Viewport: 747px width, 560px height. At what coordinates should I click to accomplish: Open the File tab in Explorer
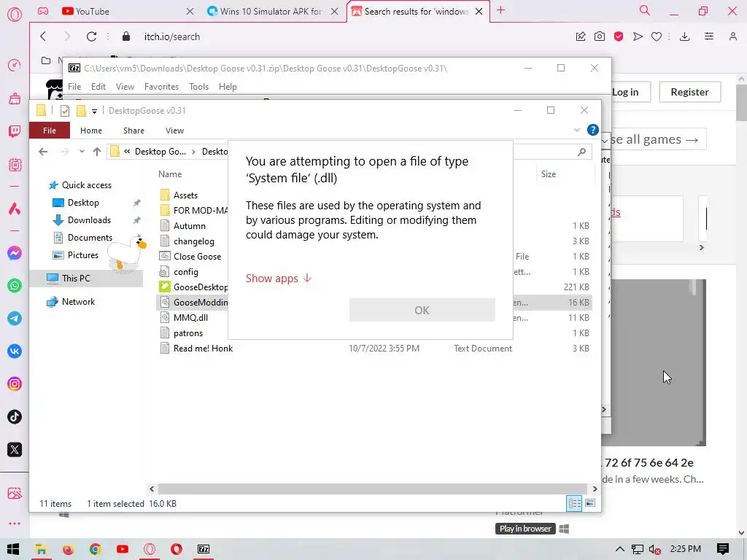(x=50, y=131)
